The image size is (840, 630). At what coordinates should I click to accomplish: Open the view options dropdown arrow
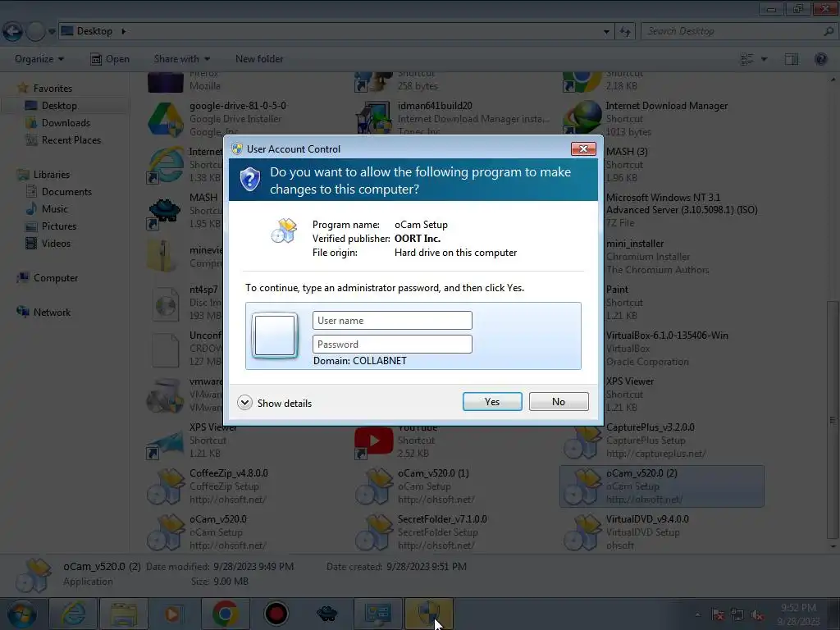point(764,59)
